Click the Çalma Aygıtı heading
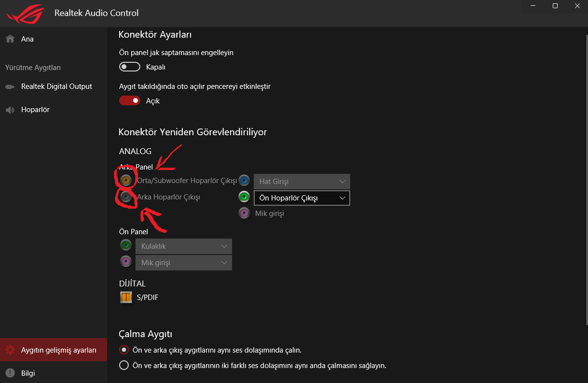This screenshot has width=588, height=383. [146, 334]
